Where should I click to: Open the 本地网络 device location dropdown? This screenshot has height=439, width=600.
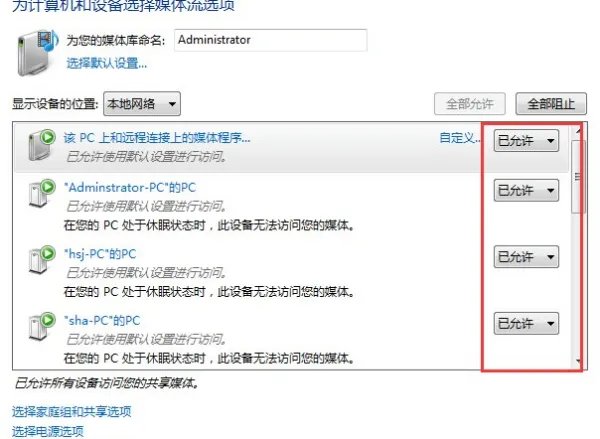point(142,104)
